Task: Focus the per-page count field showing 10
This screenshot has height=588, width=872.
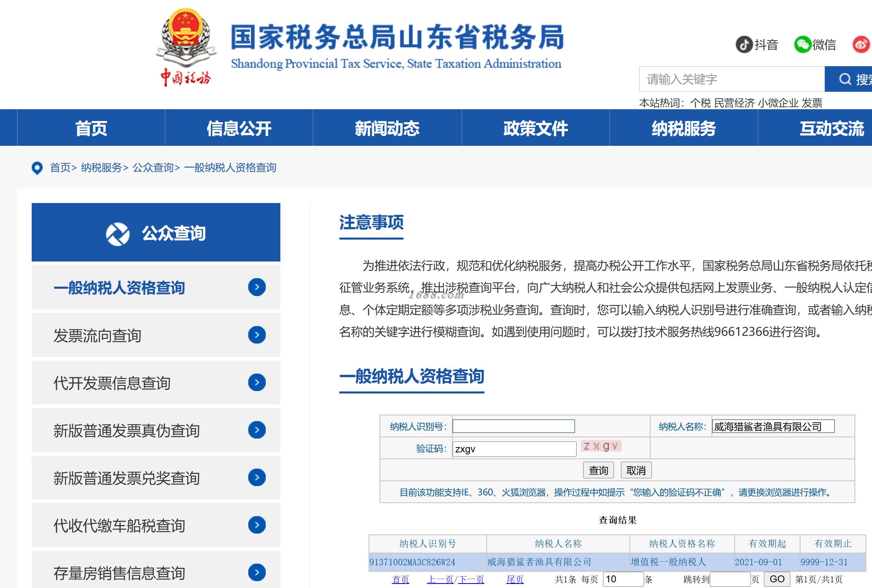Action: (623, 579)
